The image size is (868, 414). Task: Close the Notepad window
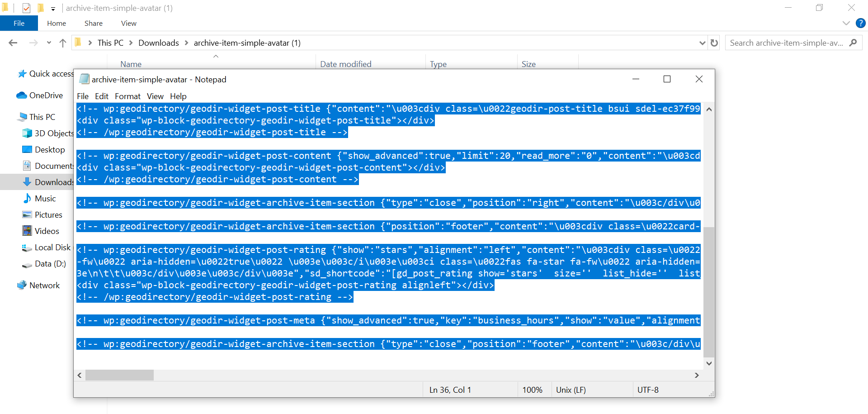(699, 79)
